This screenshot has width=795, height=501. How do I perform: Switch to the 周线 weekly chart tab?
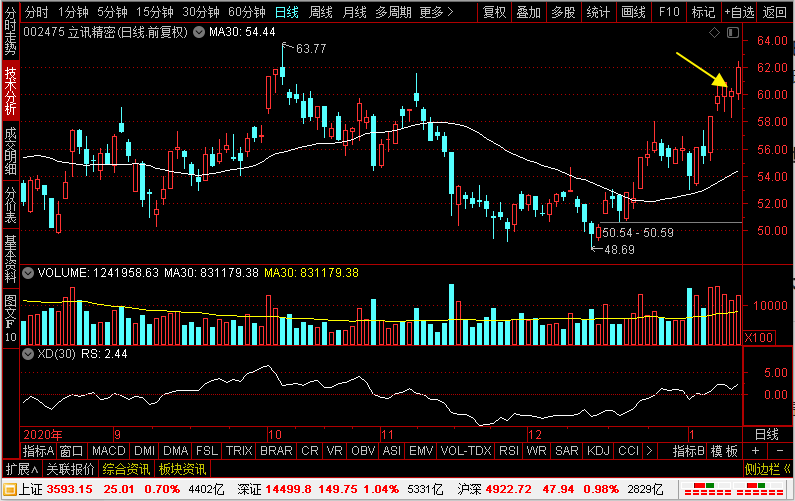[320, 12]
